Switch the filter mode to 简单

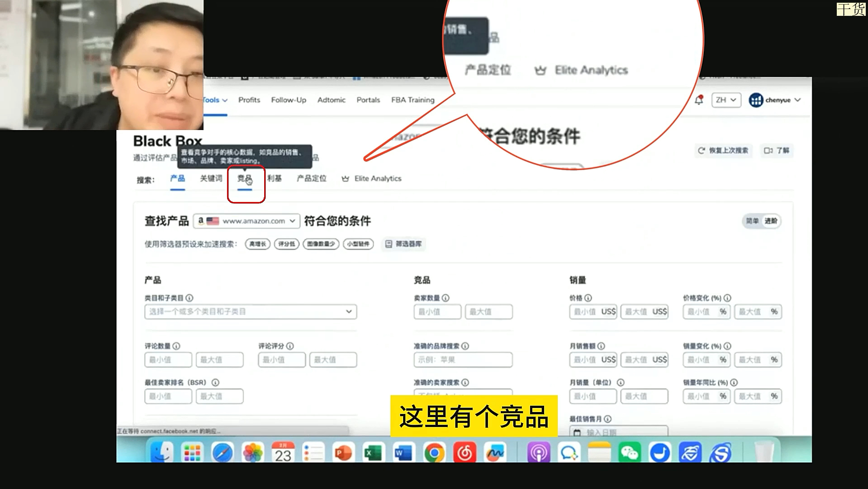[x=752, y=221]
